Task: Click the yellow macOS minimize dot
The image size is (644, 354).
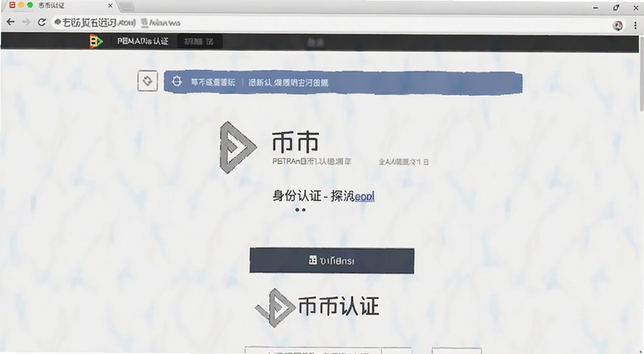Action: pos(21,6)
